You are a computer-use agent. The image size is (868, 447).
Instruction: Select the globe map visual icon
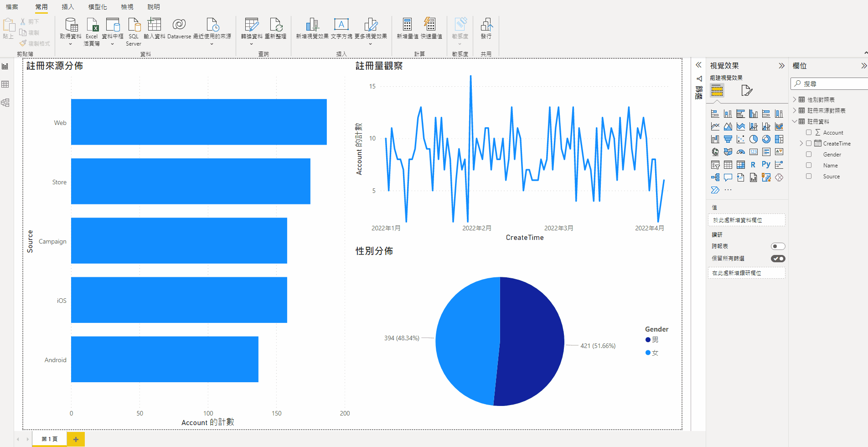[715, 152]
